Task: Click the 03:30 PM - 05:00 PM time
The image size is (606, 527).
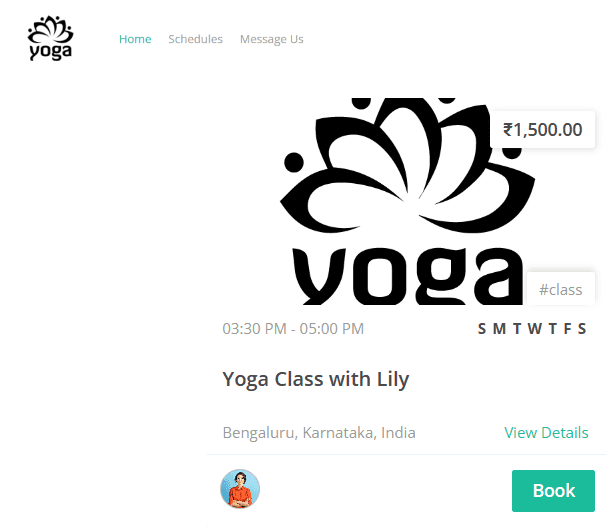Action: pyautogui.click(x=293, y=329)
